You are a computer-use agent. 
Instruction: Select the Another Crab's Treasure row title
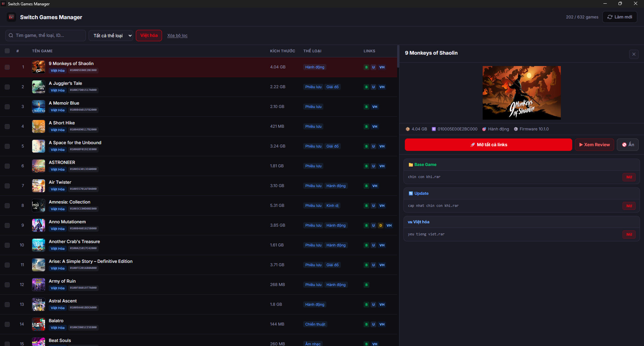pos(74,242)
